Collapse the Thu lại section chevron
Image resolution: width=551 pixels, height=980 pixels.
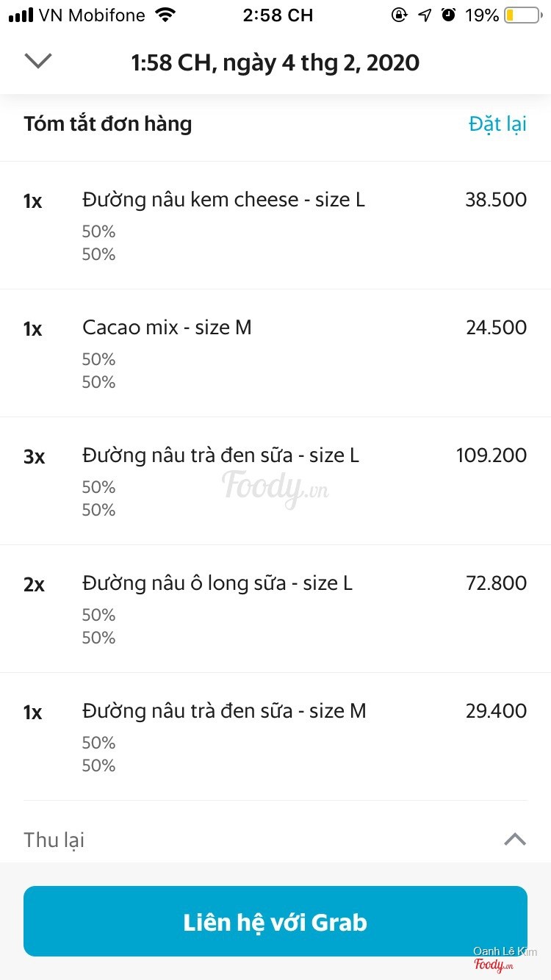[515, 839]
